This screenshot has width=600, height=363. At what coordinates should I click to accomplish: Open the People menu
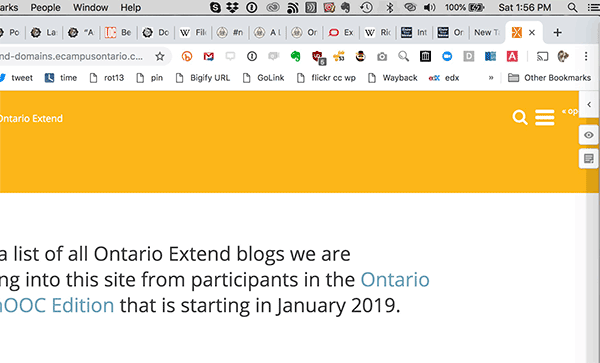coord(45,7)
